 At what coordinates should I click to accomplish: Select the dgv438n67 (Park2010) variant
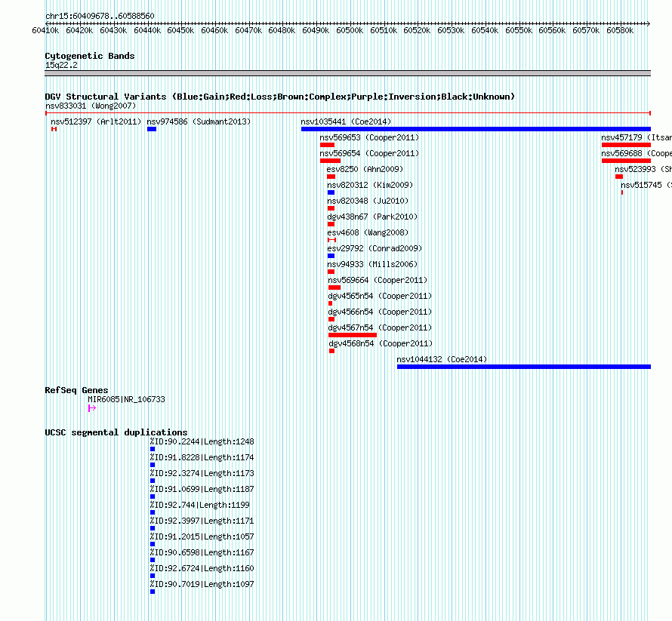(372, 217)
